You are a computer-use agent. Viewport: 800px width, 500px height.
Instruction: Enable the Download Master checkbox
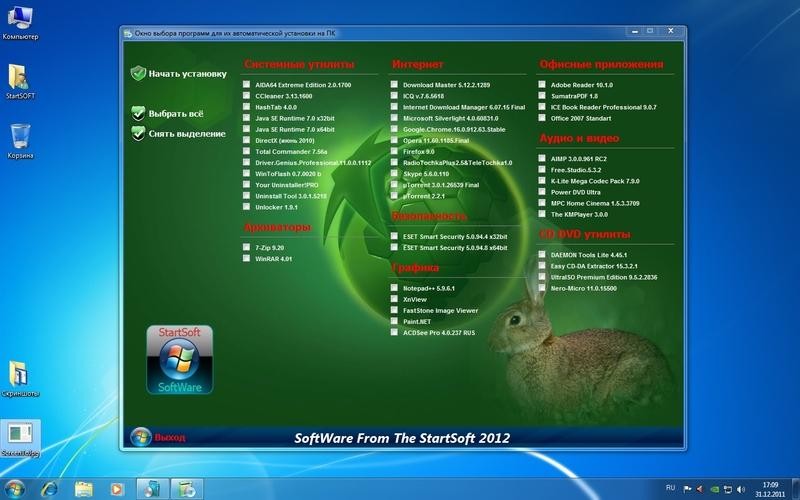pyautogui.click(x=394, y=84)
